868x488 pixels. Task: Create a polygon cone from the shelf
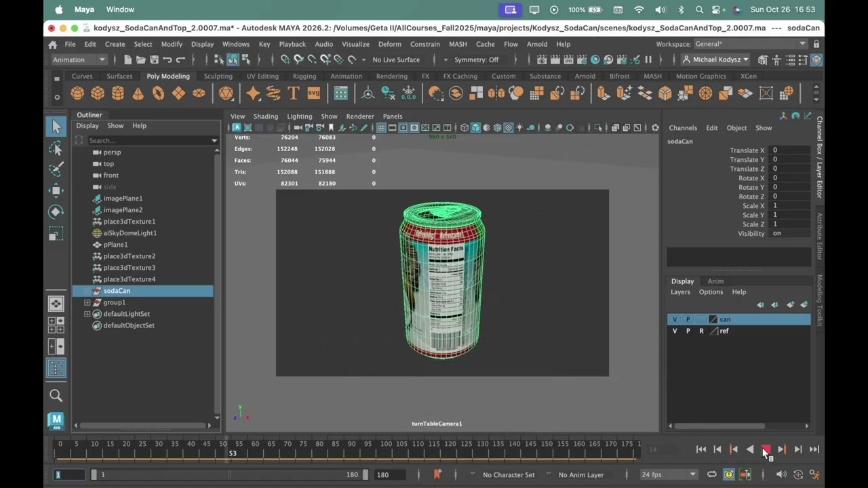(138, 94)
